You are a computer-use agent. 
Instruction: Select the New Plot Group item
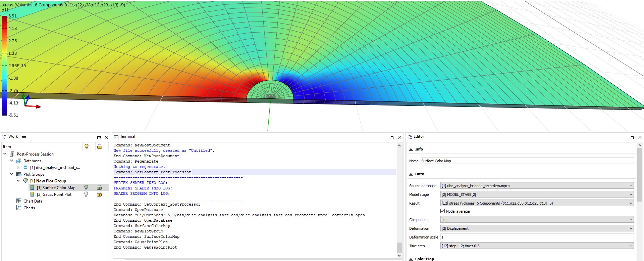[48, 181]
